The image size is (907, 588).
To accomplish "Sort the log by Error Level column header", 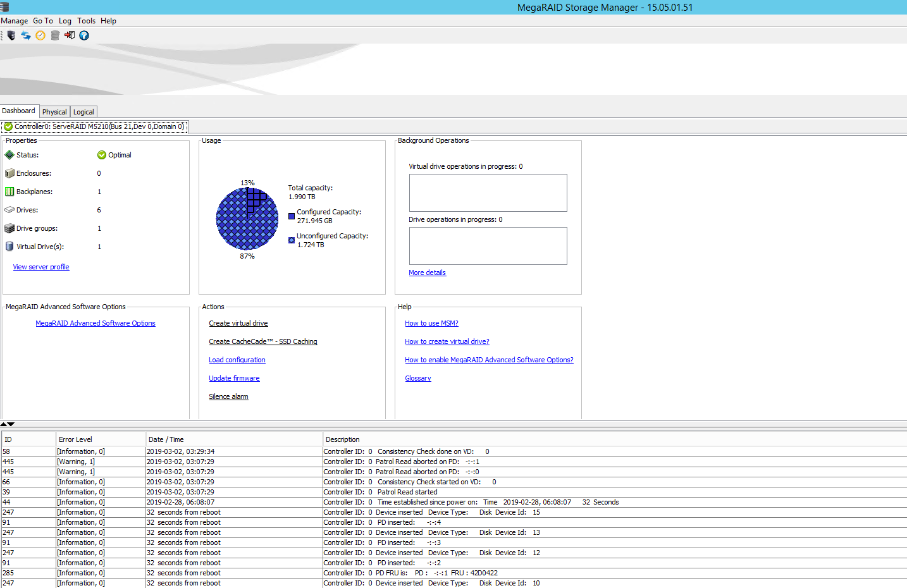I will click(x=101, y=439).
